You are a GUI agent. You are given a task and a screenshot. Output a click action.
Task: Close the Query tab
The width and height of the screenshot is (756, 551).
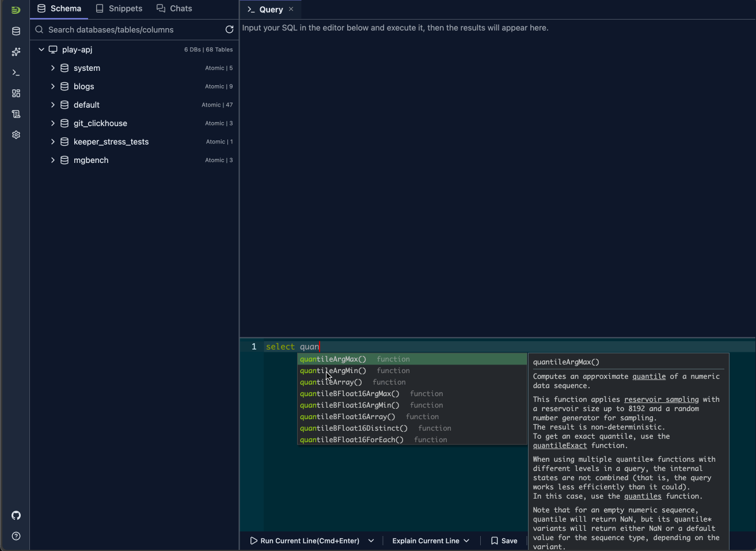tap(291, 9)
